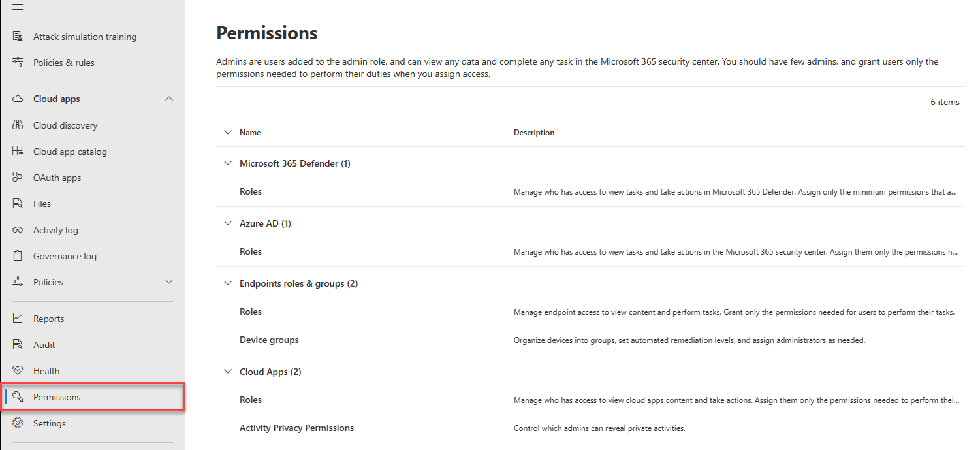Image resolution: width=980 pixels, height=450 pixels.
Task: Click the Activity log glasses icon
Action: [x=18, y=230]
